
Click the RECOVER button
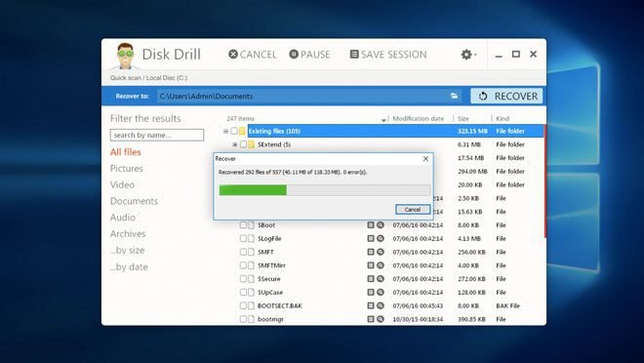(506, 96)
